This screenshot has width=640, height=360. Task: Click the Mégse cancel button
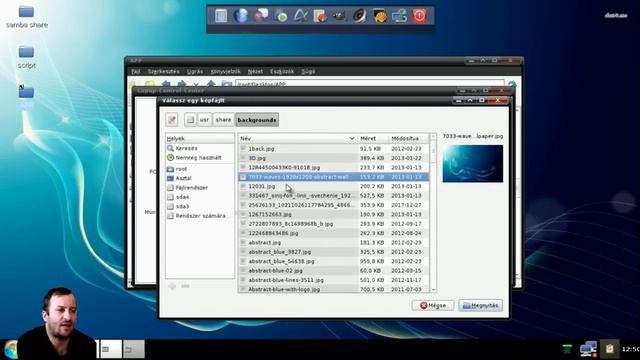[x=433, y=305]
